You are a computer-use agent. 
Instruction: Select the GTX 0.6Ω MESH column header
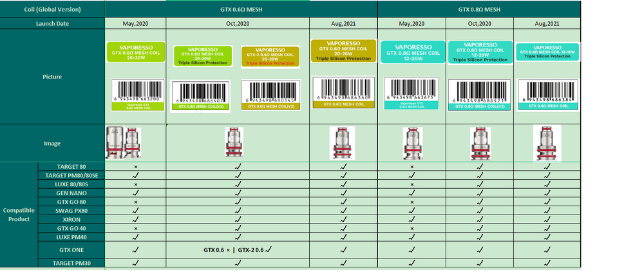click(239, 9)
